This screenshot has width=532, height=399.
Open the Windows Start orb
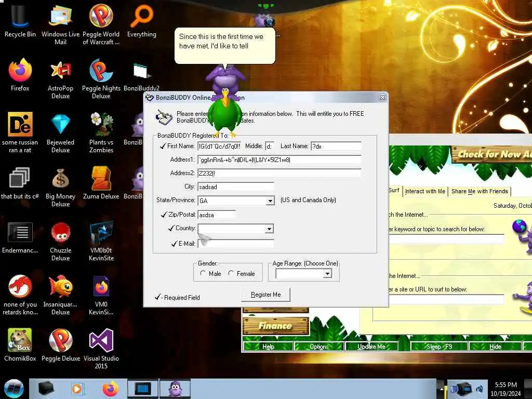click(x=14, y=389)
